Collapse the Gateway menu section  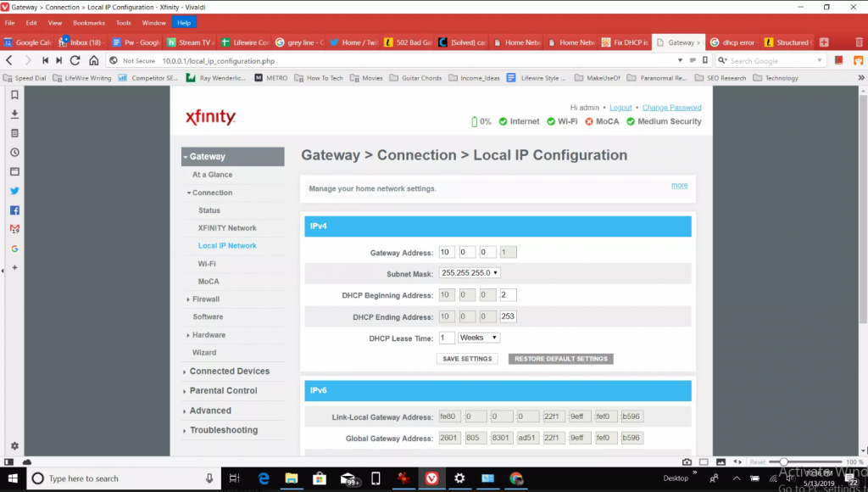[x=233, y=156]
